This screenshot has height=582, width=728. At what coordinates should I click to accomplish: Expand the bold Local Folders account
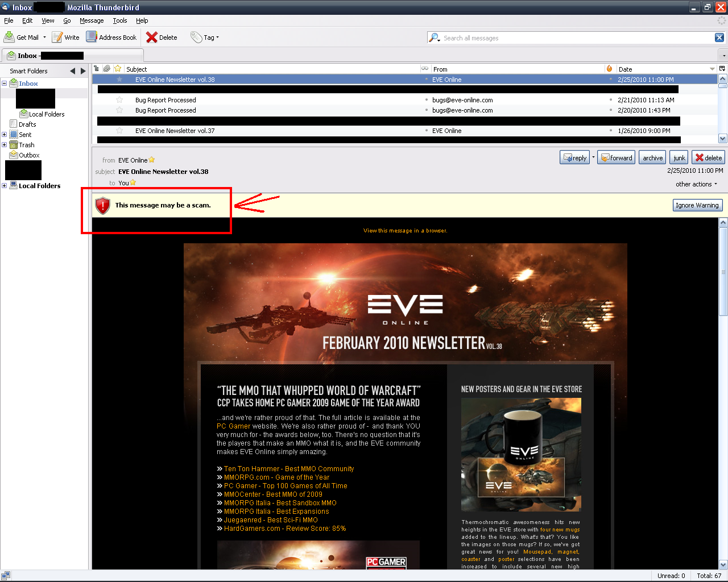pyautogui.click(x=4, y=186)
